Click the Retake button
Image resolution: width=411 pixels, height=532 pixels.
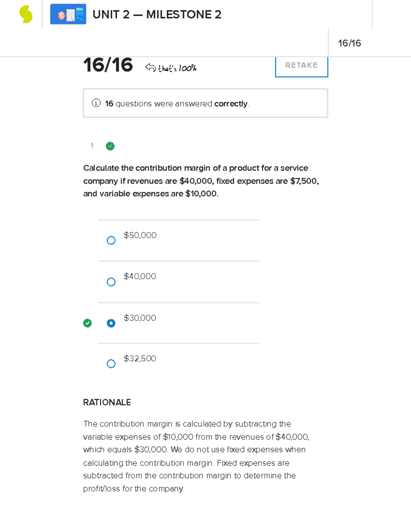pos(301,65)
